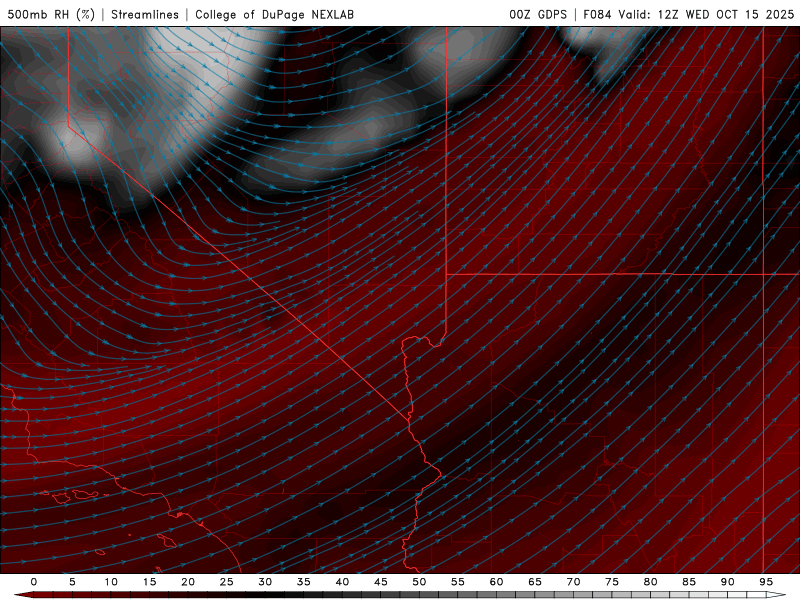
Task: Click the colorbar label '75'
Action: coord(612,582)
